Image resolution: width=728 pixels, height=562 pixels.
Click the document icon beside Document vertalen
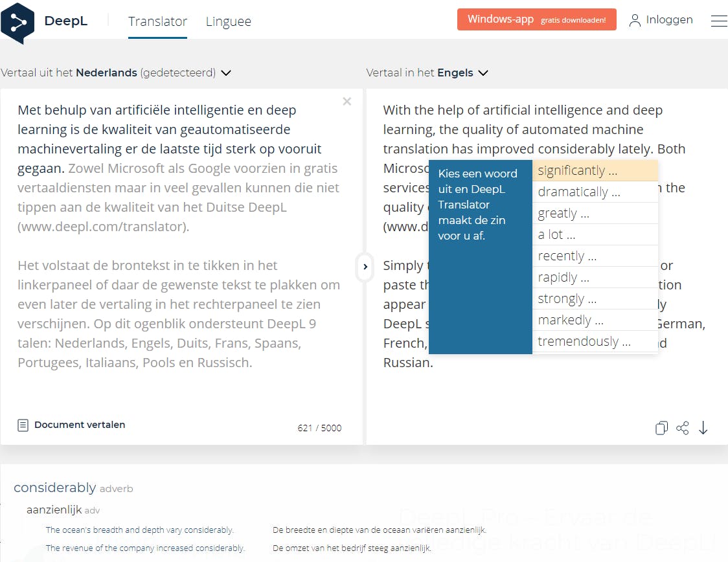23,425
